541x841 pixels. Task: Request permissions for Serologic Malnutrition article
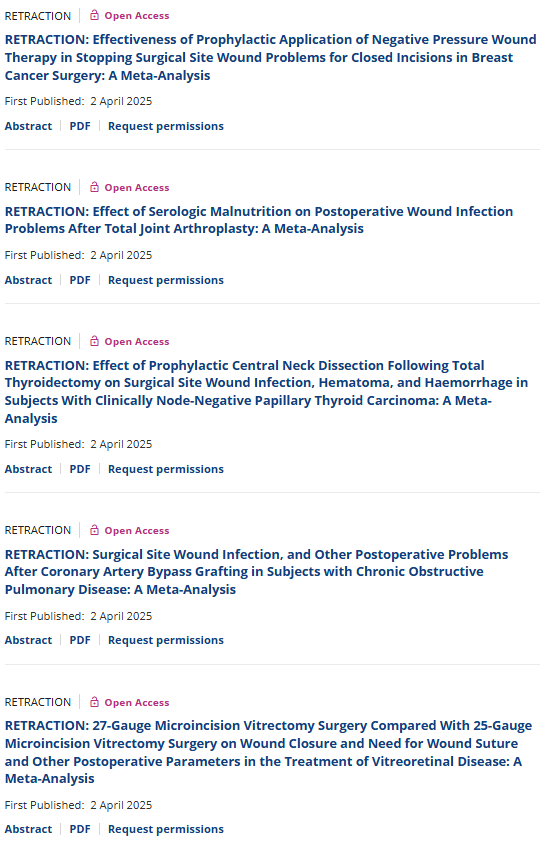[x=166, y=280]
